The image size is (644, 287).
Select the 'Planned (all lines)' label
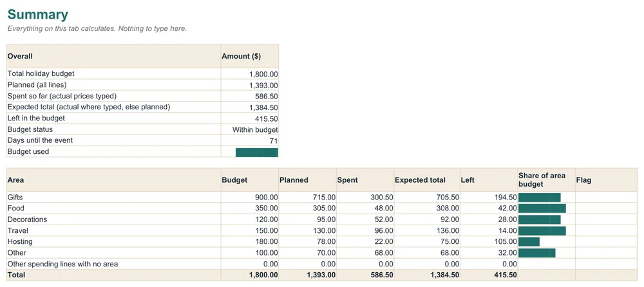(37, 84)
